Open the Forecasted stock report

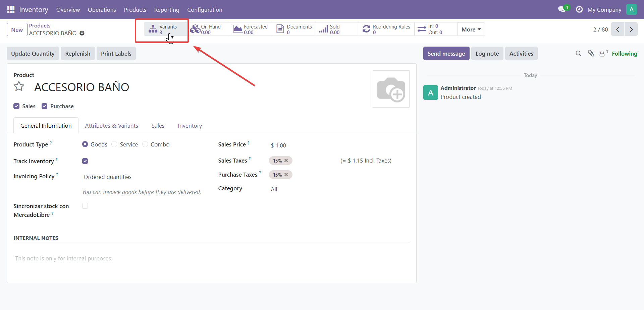pos(251,29)
